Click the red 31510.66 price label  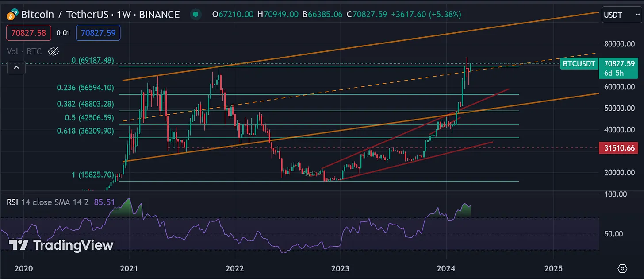618,148
